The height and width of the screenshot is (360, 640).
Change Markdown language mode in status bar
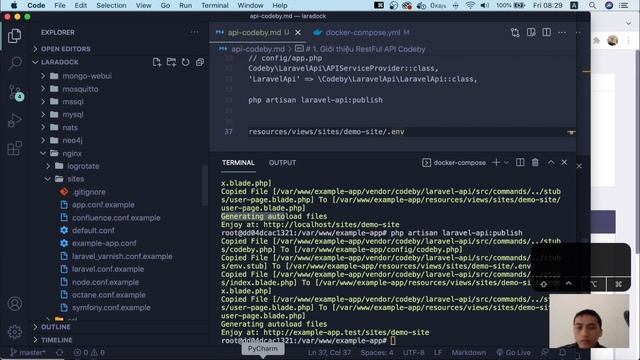coord(469,353)
